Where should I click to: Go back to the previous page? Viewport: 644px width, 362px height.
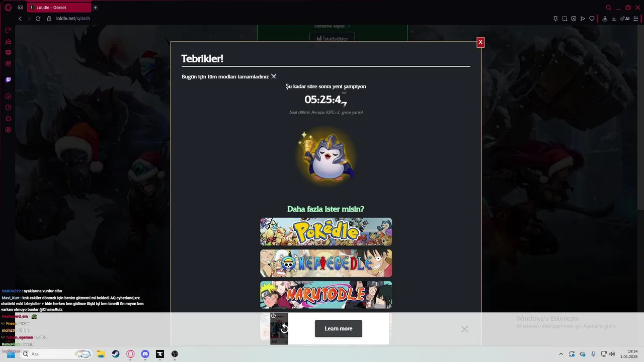[x=20, y=19]
